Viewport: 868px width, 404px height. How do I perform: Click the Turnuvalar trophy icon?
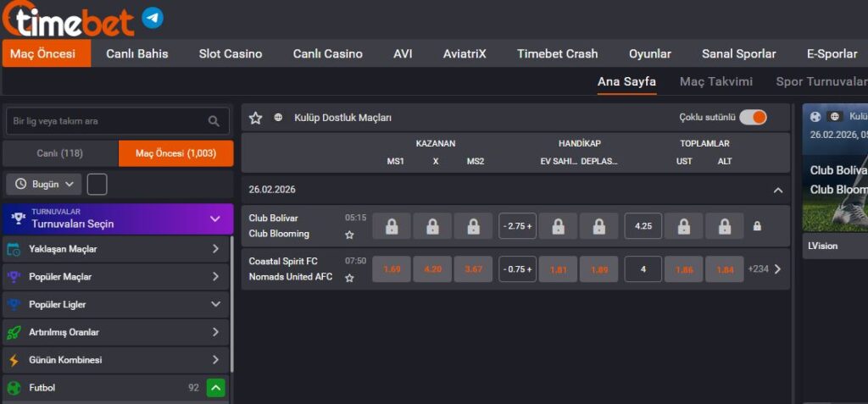19,219
